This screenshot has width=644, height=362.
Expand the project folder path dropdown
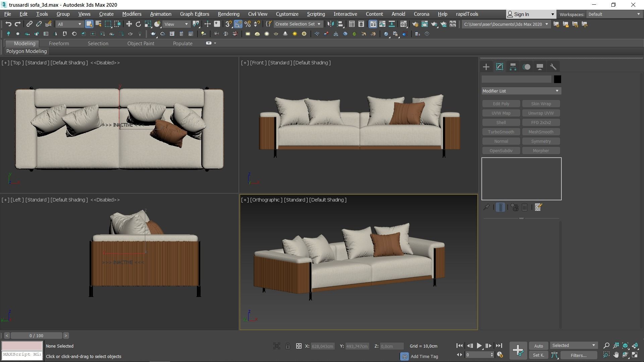pos(506,24)
